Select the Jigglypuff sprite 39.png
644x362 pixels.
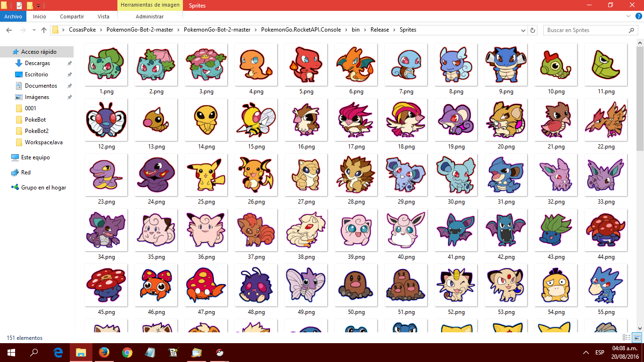pos(356,230)
